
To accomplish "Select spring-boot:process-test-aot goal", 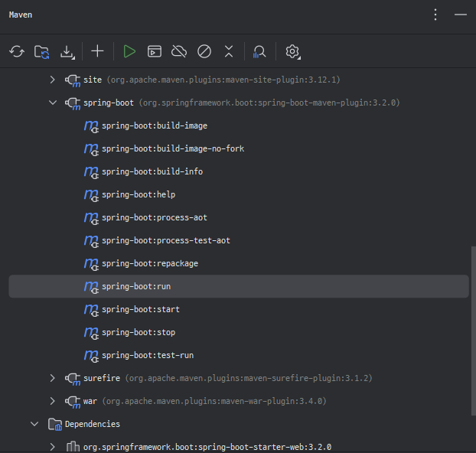I will [166, 240].
